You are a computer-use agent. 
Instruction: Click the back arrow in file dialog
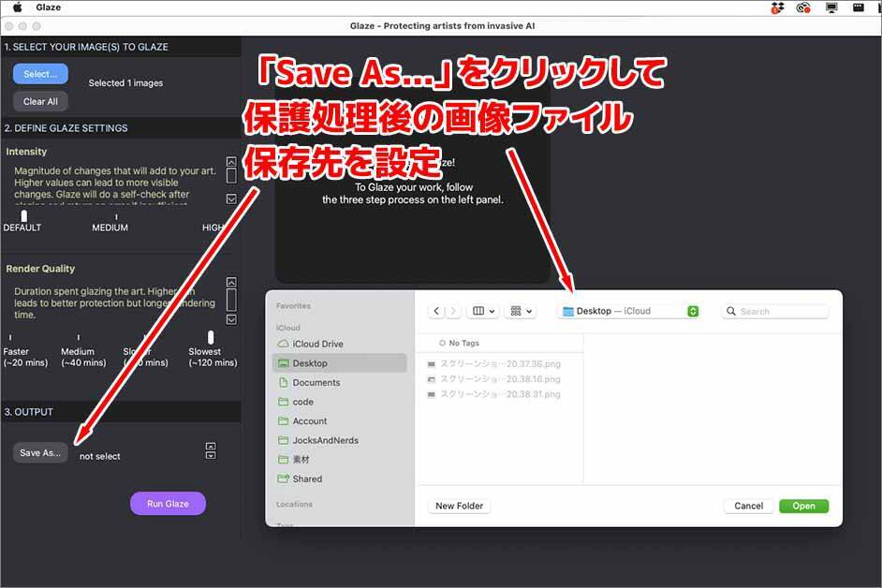[x=437, y=311]
